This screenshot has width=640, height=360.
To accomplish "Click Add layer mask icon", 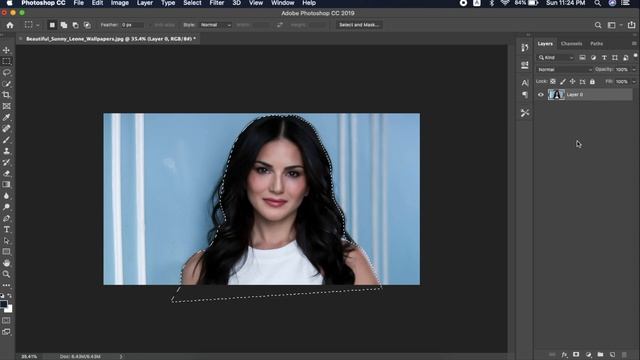I will coord(576,355).
